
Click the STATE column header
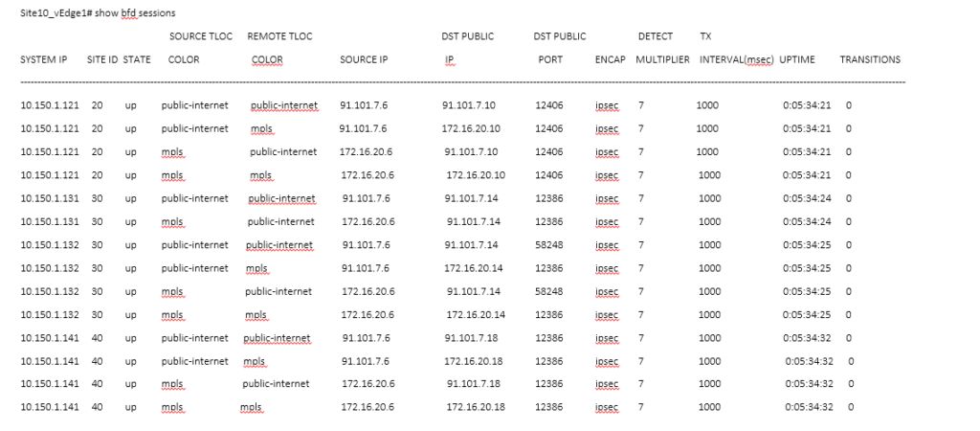pyautogui.click(x=137, y=59)
